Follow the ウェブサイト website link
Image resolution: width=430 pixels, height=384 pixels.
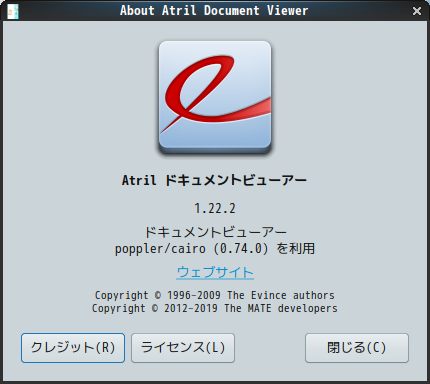[215, 272]
